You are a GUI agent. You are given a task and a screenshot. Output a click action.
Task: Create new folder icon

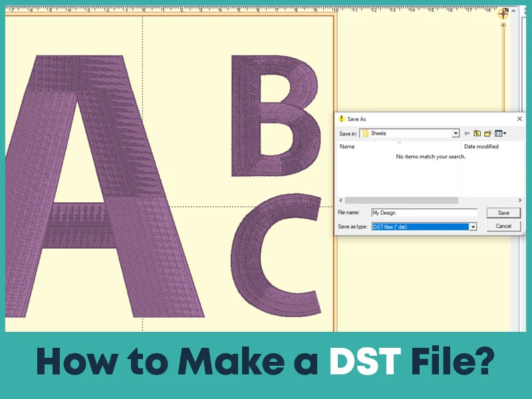point(488,134)
